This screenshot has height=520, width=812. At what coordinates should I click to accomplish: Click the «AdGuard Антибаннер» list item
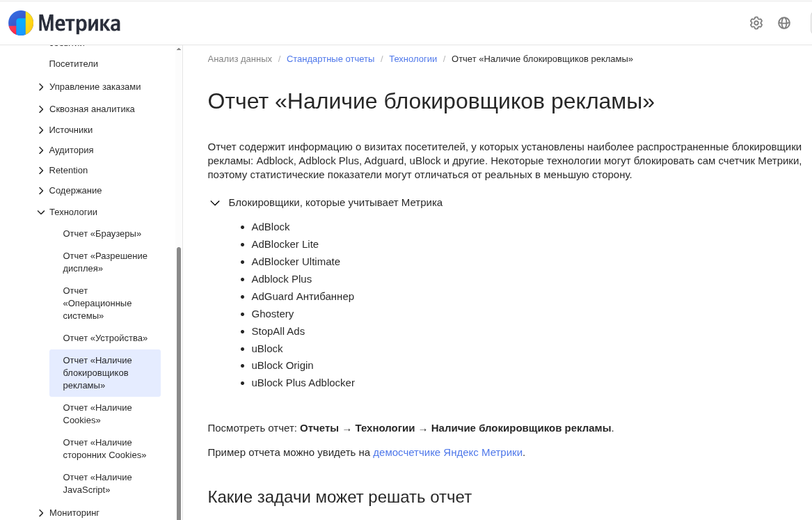(x=303, y=297)
